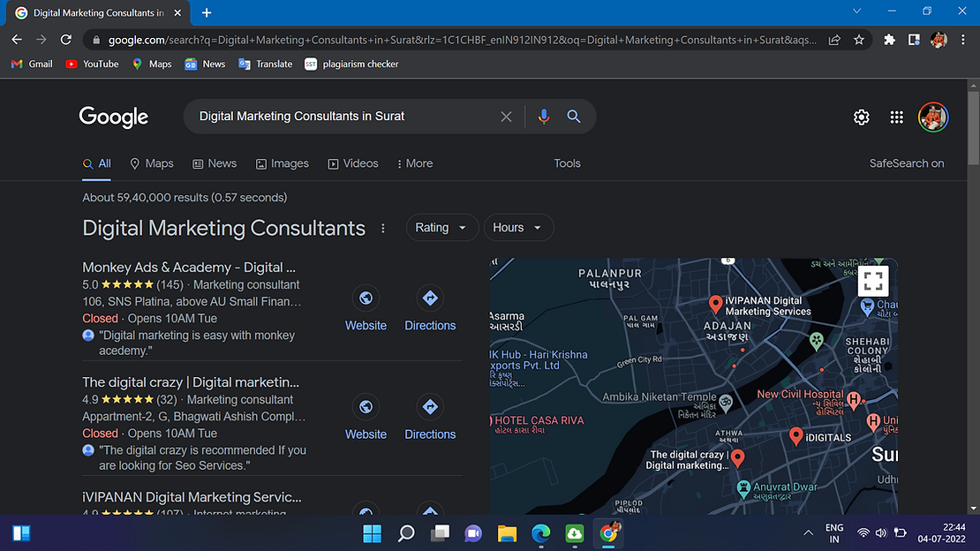This screenshot has width=980, height=551.
Task: Open the Windows Start menu
Action: click(372, 533)
